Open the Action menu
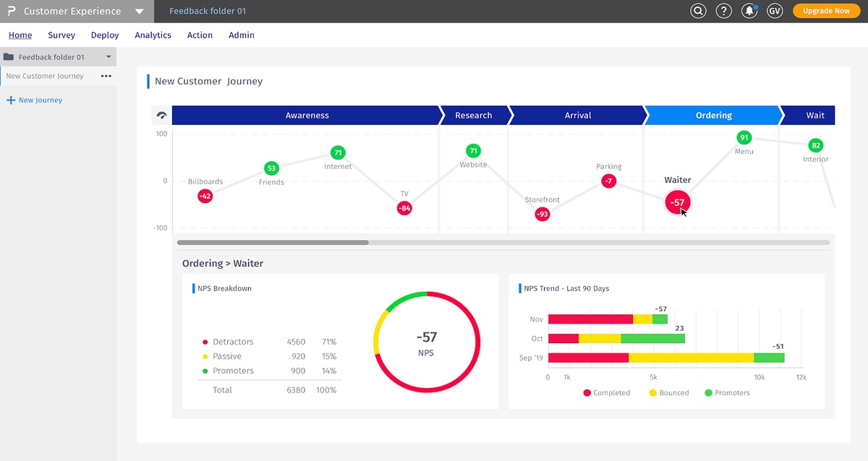The image size is (868, 461). point(200,35)
